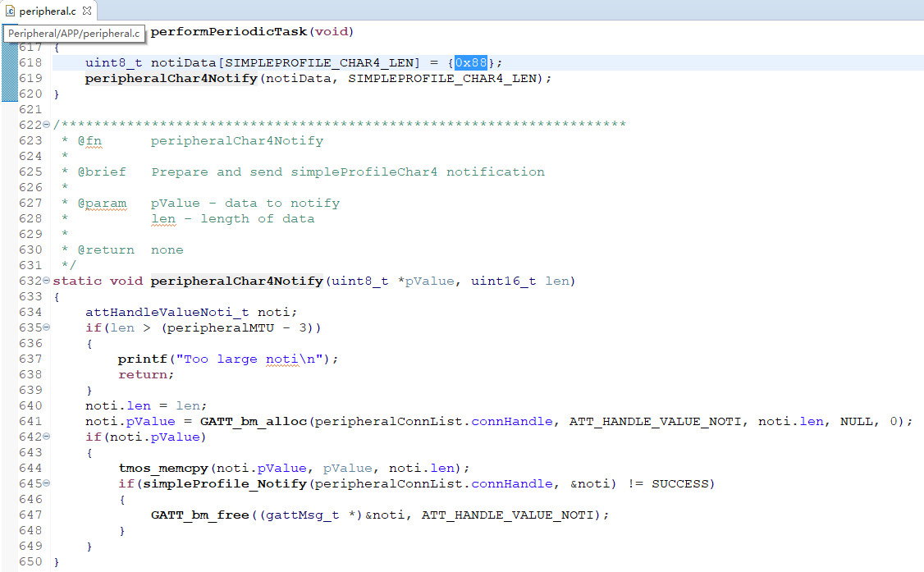Select the peripheral.c editor tab
Screen dimensions: 924x572
pos(48,11)
